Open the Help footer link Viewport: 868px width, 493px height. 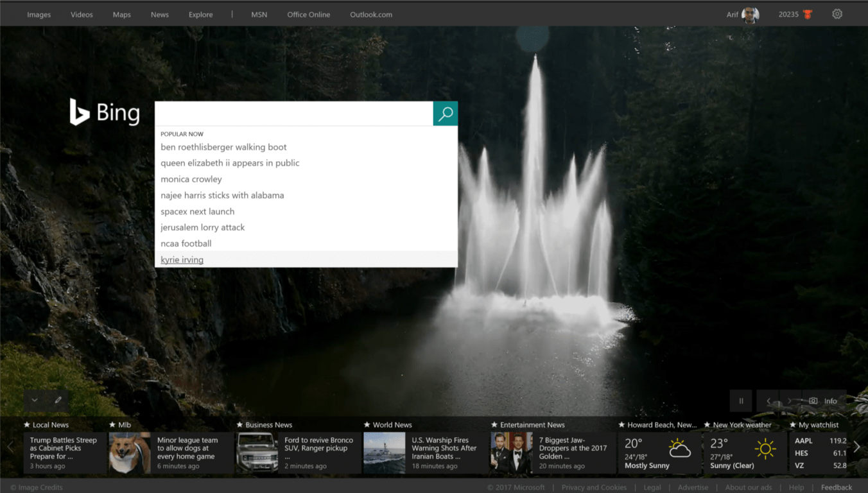[796, 487]
